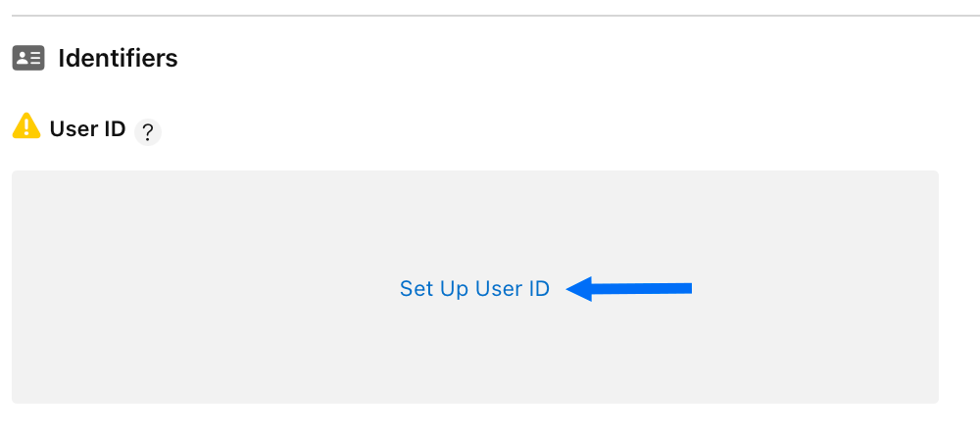Click the exclamation mark inside the yellow triangle
This screenshot has height=437, width=980.
[26, 127]
